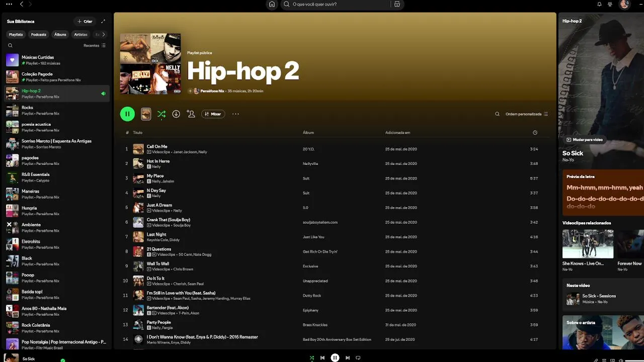Click the Mixar button
Screen dimensions: 644x362
tap(213, 114)
